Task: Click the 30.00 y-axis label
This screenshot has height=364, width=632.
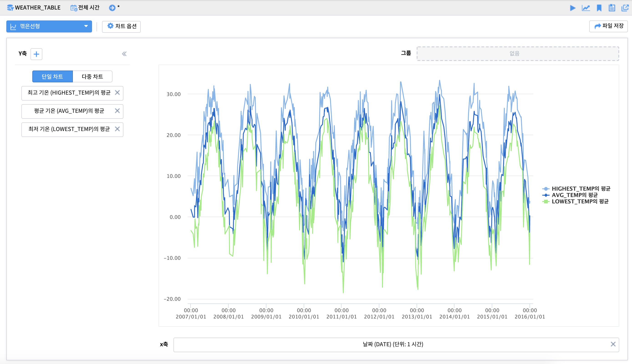Action: (173, 94)
